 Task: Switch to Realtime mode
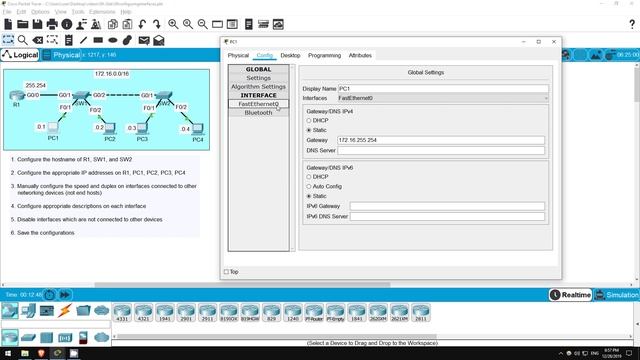571,295
